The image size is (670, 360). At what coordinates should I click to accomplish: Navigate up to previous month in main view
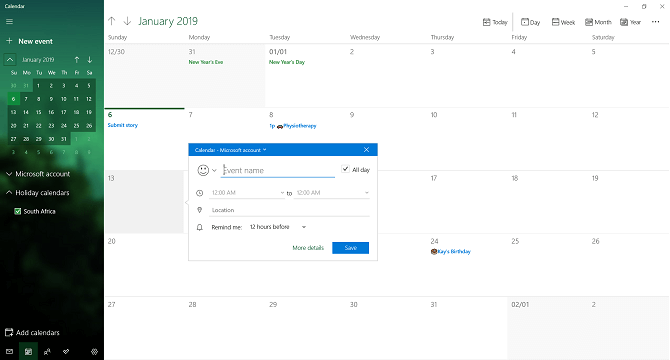112,21
